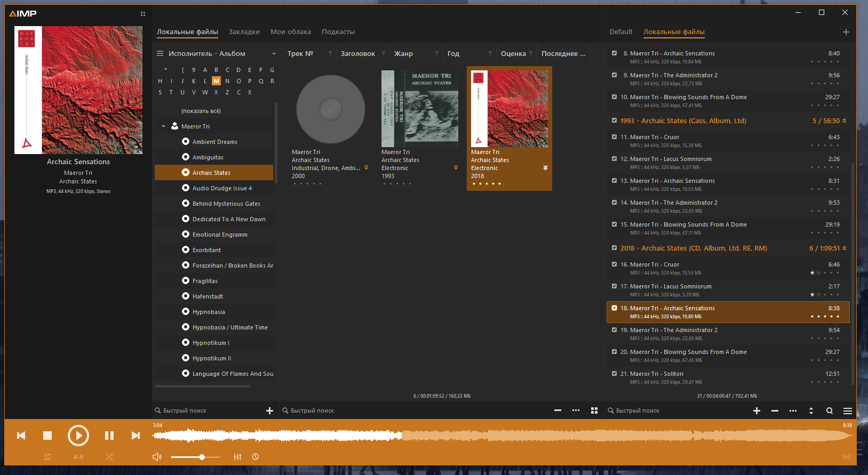Viewport: 868px width, 475px height.
Task: Open the Жанр column filter
Action: (437, 53)
